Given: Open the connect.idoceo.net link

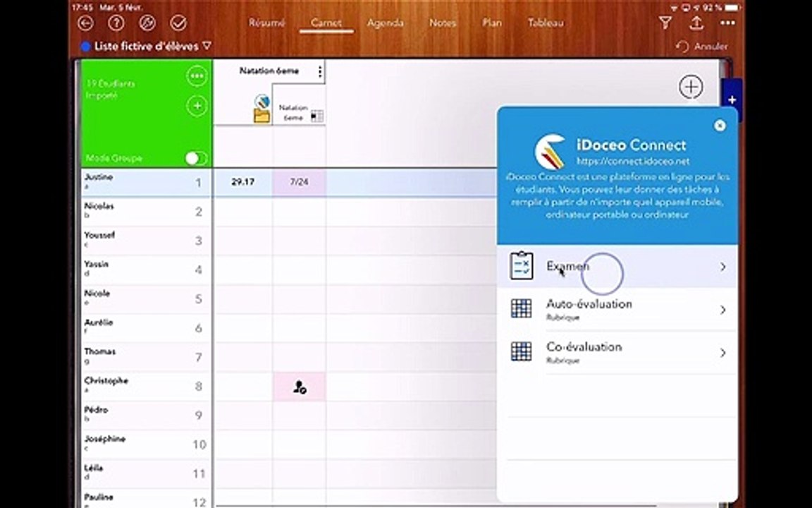Looking at the screenshot, I should click(633, 161).
